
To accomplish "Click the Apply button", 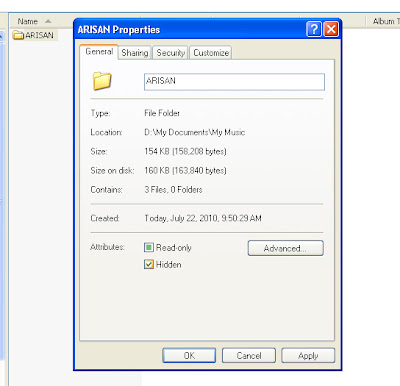I will coord(308,356).
